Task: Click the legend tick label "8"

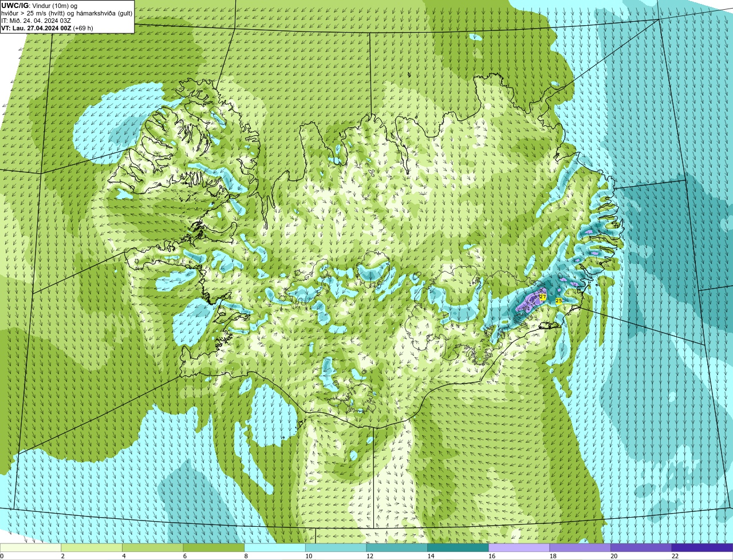Action: 246,556
